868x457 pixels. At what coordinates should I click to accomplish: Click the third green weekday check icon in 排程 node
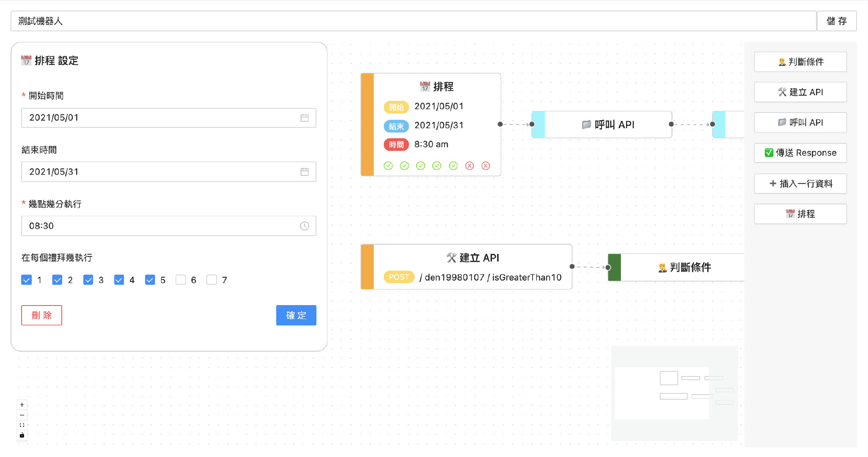[x=420, y=166]
